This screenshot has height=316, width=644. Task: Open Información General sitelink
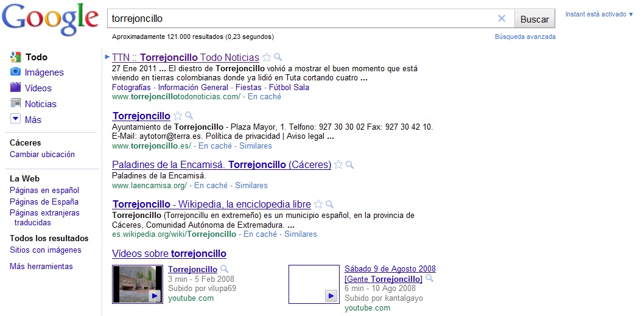point(193,87)
